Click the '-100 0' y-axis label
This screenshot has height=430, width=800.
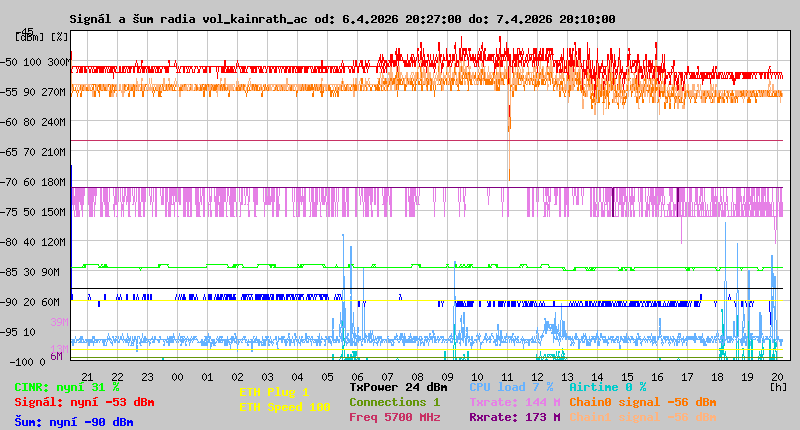pyautogui.click(x=28, y=362)
